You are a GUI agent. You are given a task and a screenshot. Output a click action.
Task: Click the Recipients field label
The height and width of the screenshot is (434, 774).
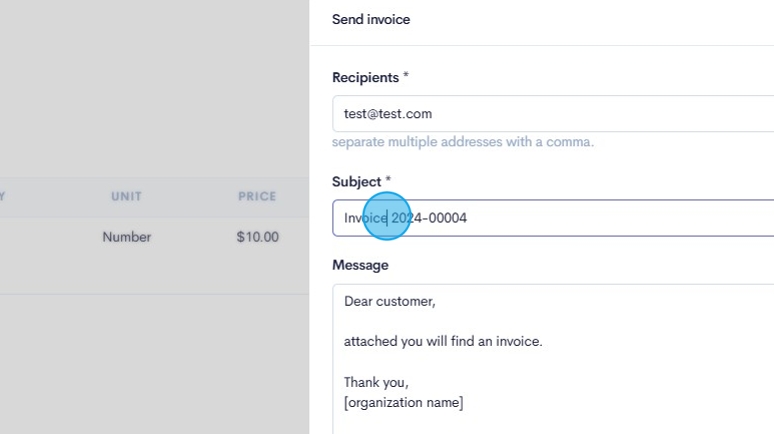coord(365,77)
